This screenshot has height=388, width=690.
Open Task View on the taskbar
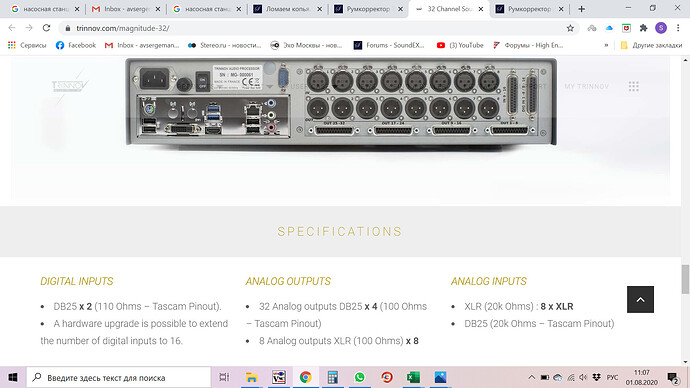point(224,377)
